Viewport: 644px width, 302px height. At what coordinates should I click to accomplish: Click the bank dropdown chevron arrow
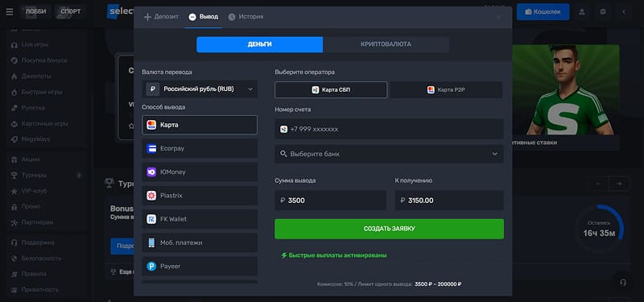tap(494, 154)
